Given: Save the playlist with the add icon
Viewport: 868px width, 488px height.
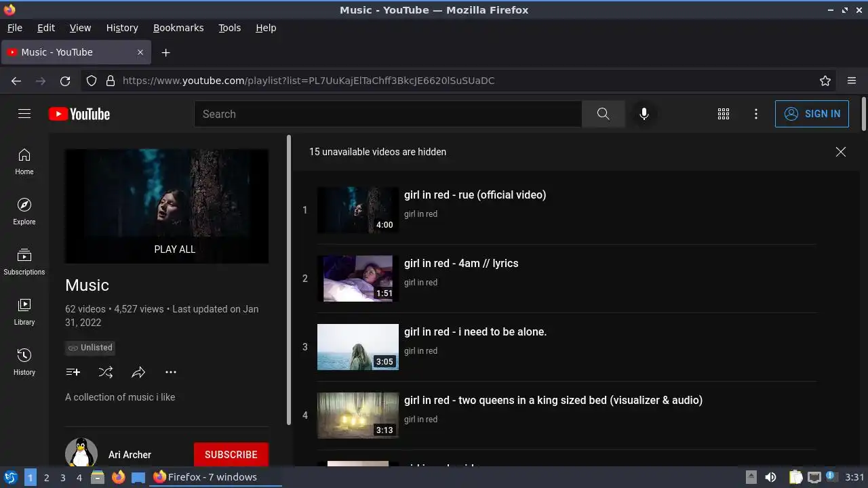Looking at the screenshot, I should (73, 372).
